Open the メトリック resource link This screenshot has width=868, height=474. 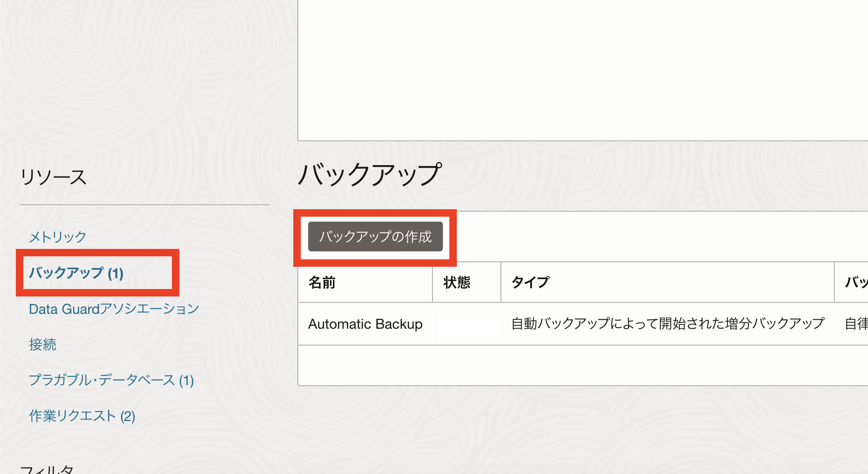pos(57,237)
